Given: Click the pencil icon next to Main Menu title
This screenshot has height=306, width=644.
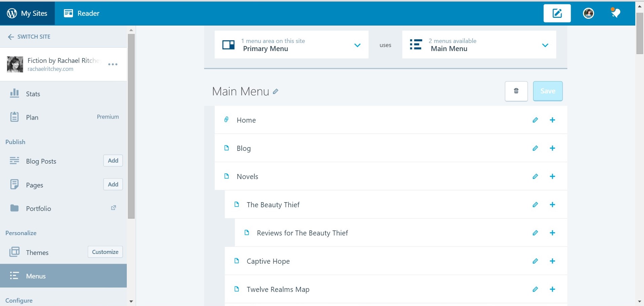Looking at the screenshot, I should (x=275, y=91).
